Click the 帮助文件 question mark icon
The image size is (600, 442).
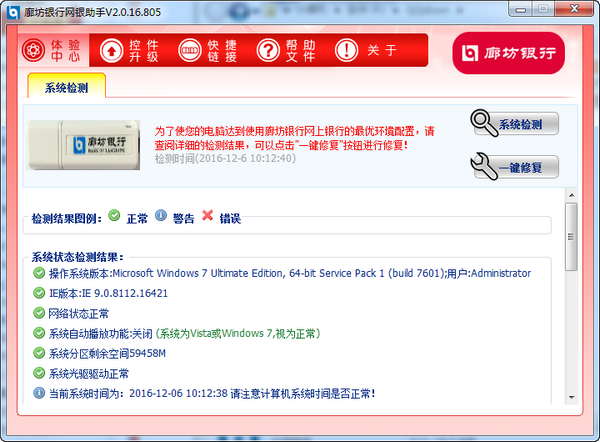[x=268, y=51]
